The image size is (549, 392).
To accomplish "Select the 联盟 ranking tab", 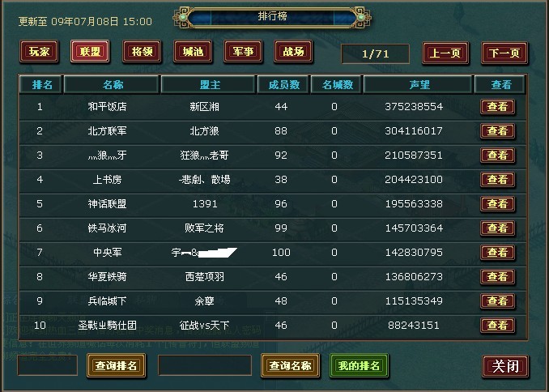I will click(90, 52).
